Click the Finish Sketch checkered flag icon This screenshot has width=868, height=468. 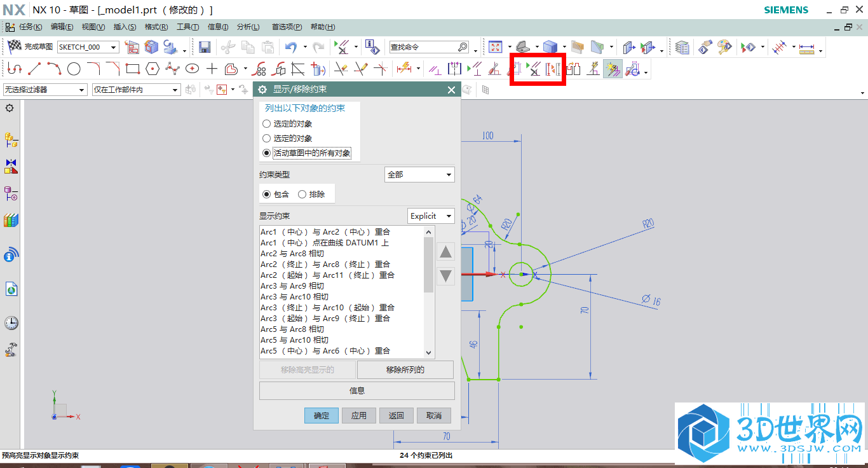click(x=15, y=47)
